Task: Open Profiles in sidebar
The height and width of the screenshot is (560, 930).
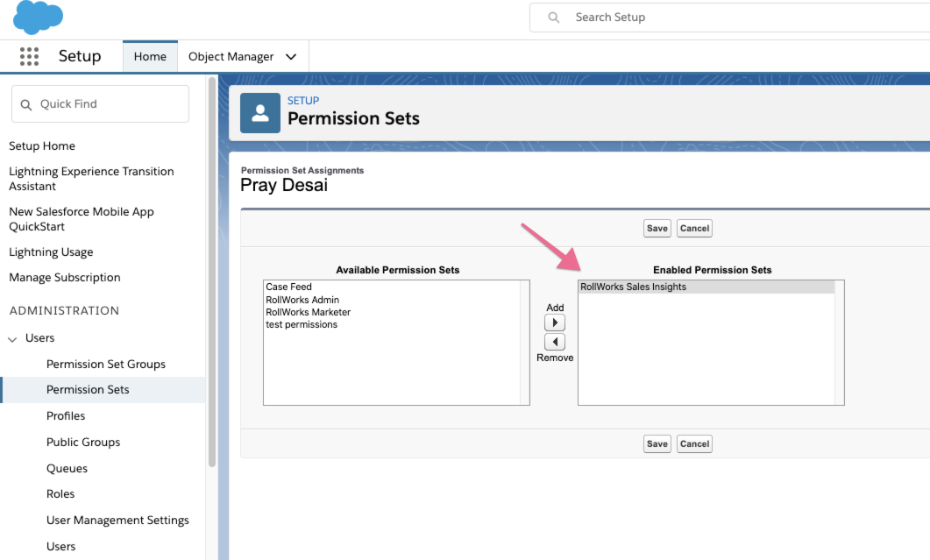Action: click(66, 416)
